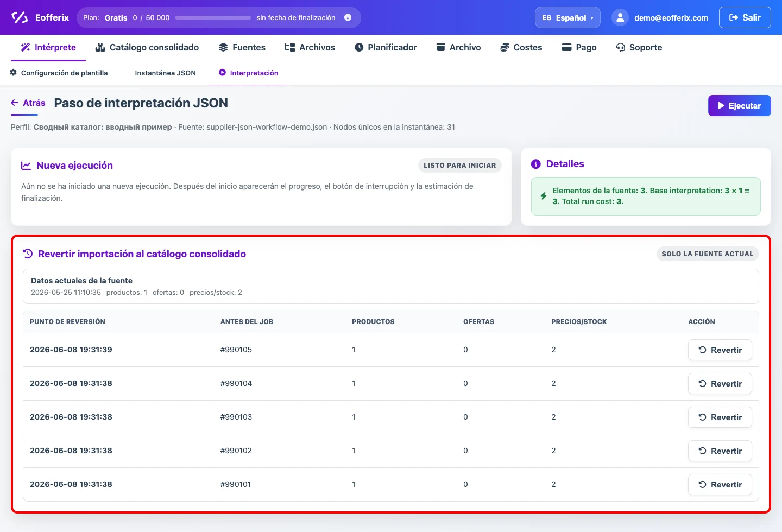The width and height of the screenshot is (782, 532).
Task: Open the Soporte section
Action: point(639,47)
